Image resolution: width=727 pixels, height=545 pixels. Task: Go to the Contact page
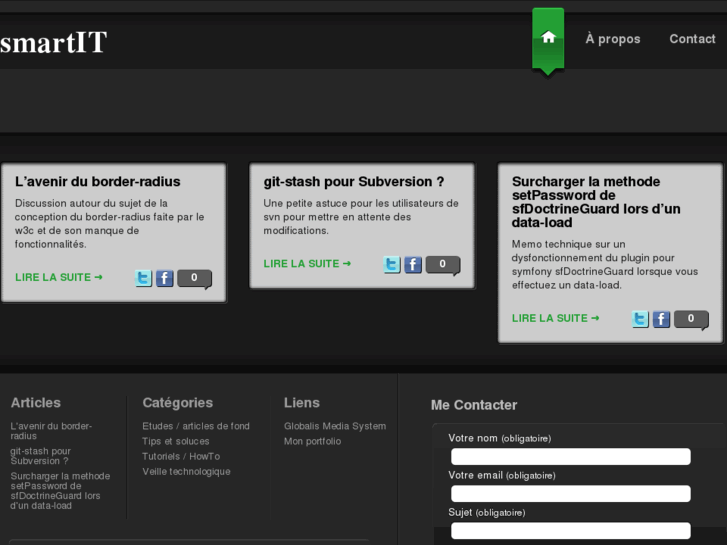pos(692,39)
